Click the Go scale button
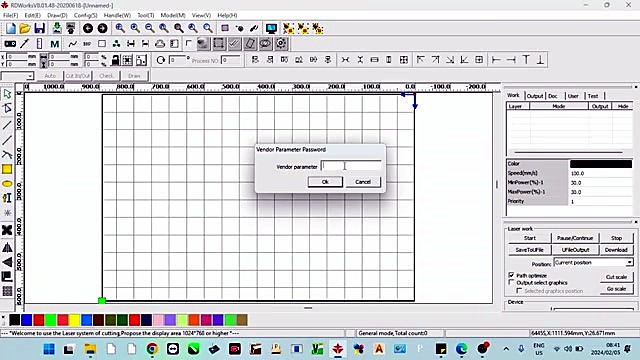The image size is (640, 360). [x=616, y=289]
